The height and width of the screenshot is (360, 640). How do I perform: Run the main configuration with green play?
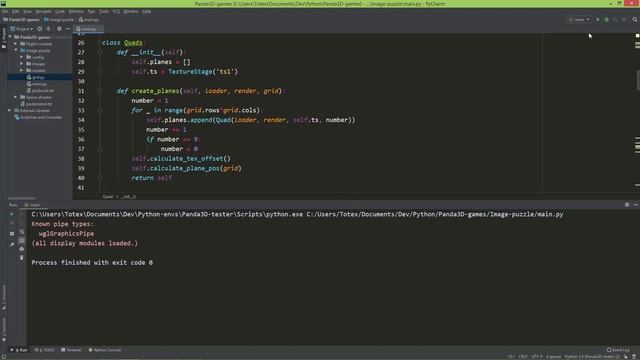pyautogui.click(x=598, y=20)
